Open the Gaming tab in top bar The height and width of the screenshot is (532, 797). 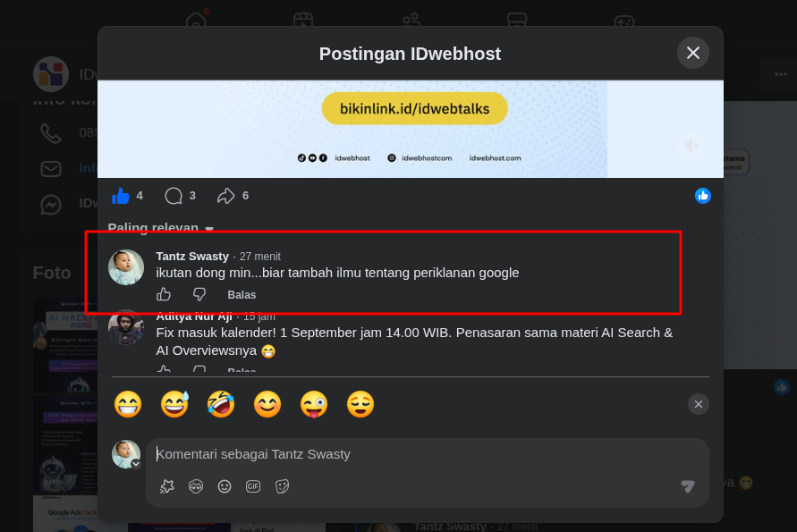coord(624,21)
